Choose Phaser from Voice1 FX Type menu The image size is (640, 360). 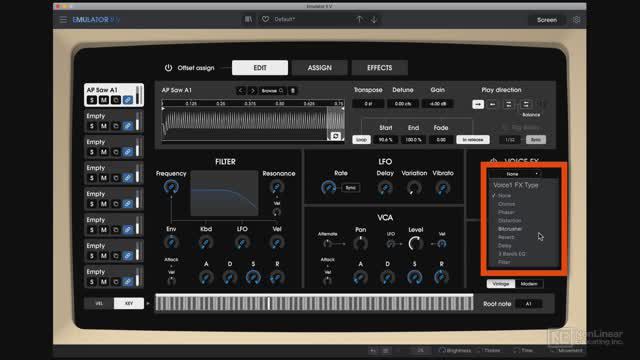pos(506,212)
